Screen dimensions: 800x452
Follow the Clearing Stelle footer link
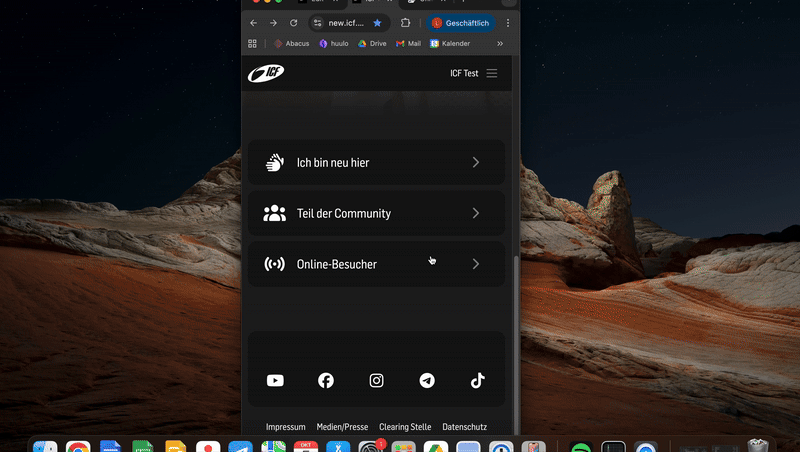coord(405,427)
